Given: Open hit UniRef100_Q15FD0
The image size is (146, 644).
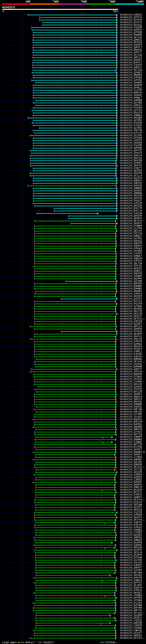Looking at the screenshot, I should click(x=131, y=30).
